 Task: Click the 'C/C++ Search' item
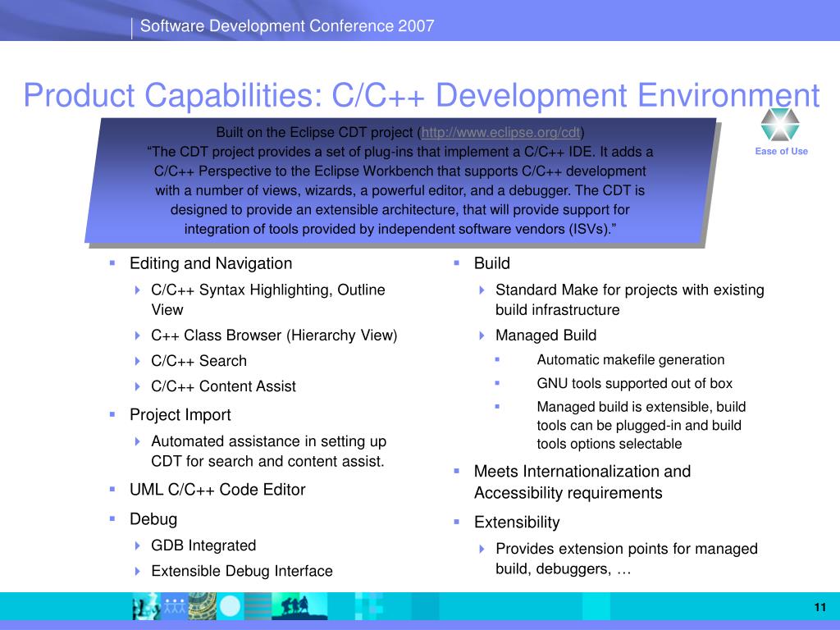point(199,361)
